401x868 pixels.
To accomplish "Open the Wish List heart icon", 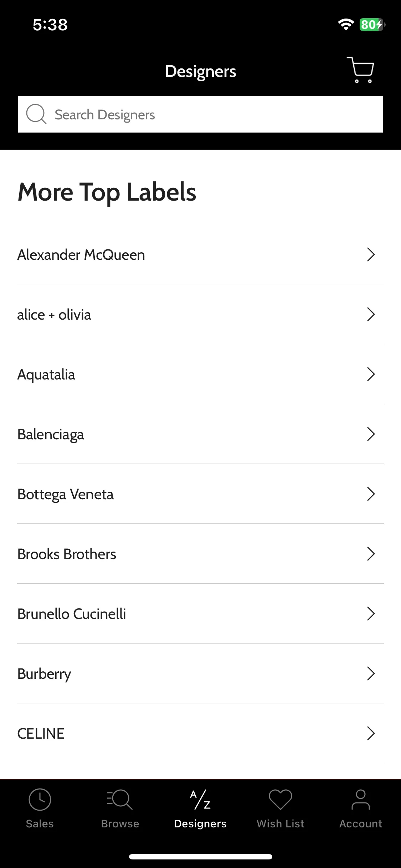I will [x=281, y=800].
